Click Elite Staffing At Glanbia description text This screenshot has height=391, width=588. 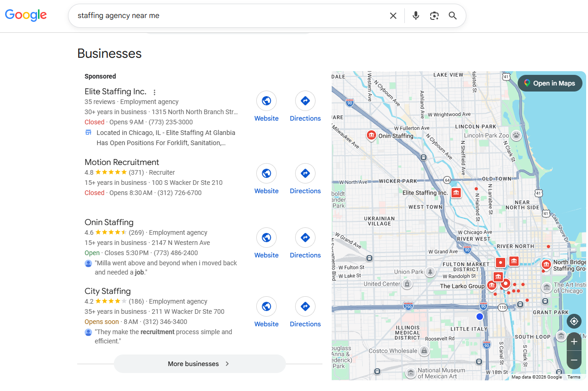click(x=166, y=138)
